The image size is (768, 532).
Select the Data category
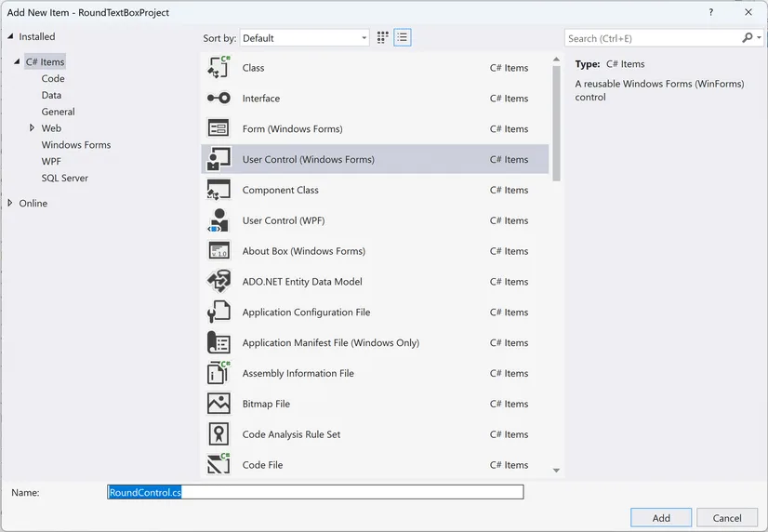pos(51,95)
